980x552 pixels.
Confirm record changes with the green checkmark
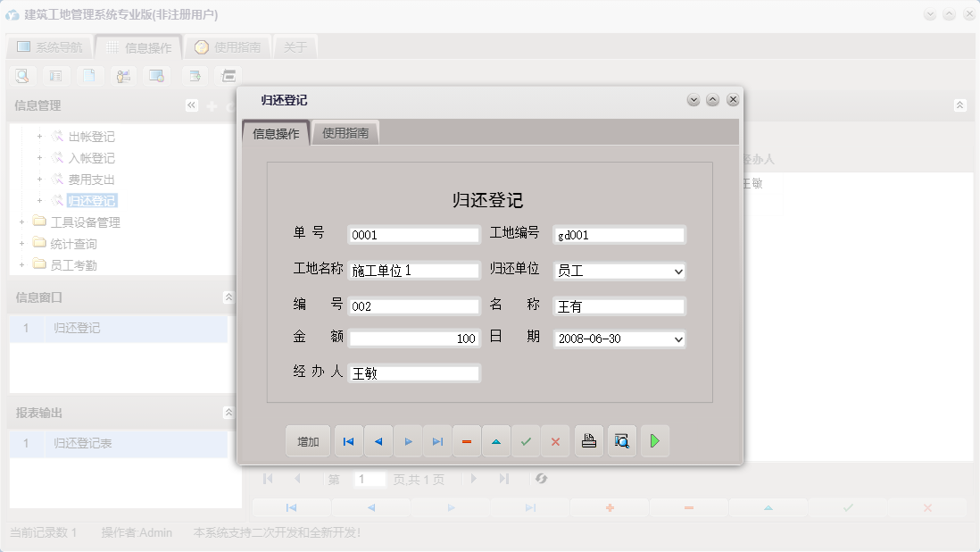tap(526, 440)
